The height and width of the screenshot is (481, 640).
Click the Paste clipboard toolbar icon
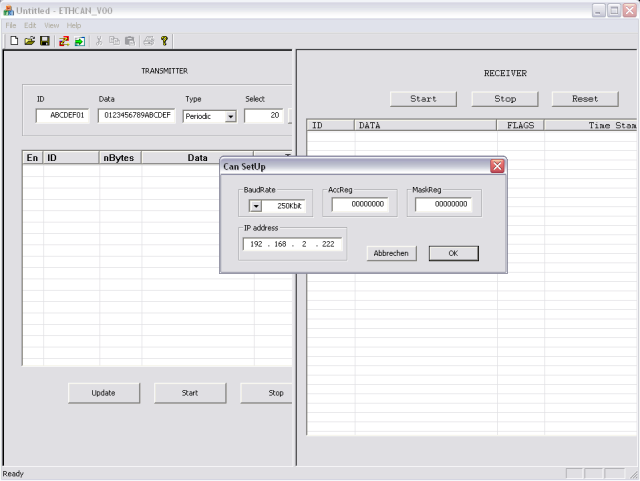coord(129,41)
